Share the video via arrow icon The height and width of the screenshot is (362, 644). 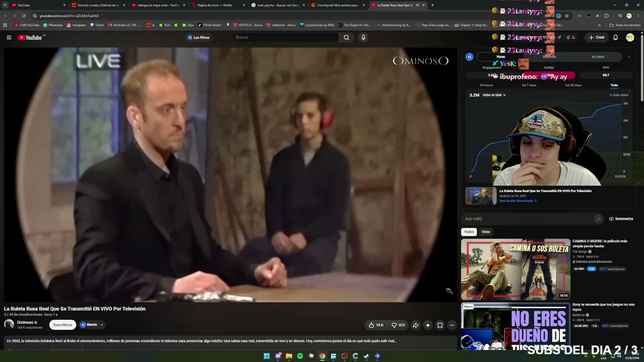[x=416, y=325]
